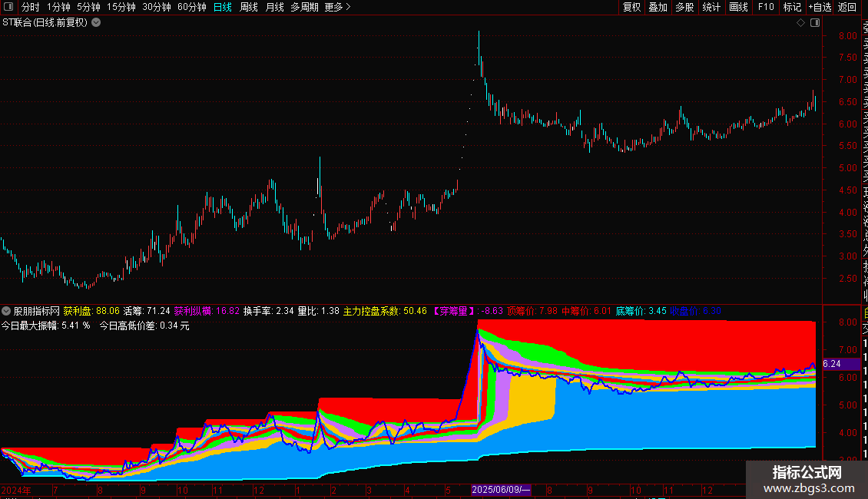
Task: Select the 60分钟 period tab
Action: 192,7
